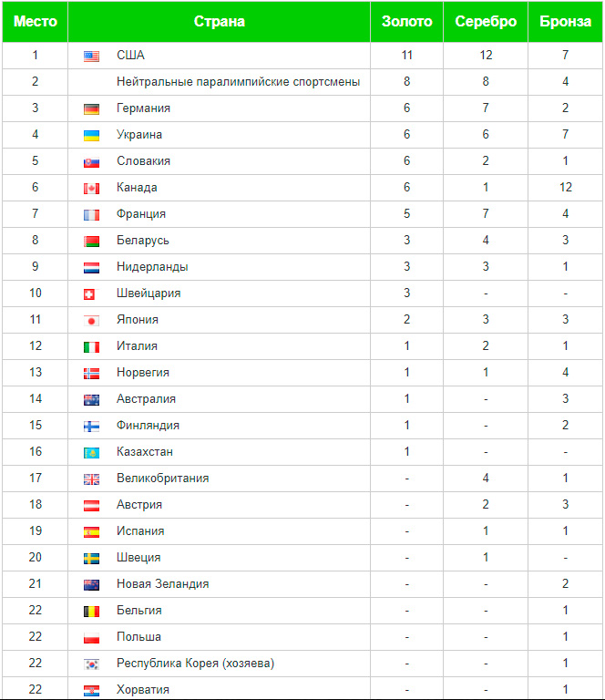
Task: Click the Switzerland flag icon
Action: pos(89,294)
